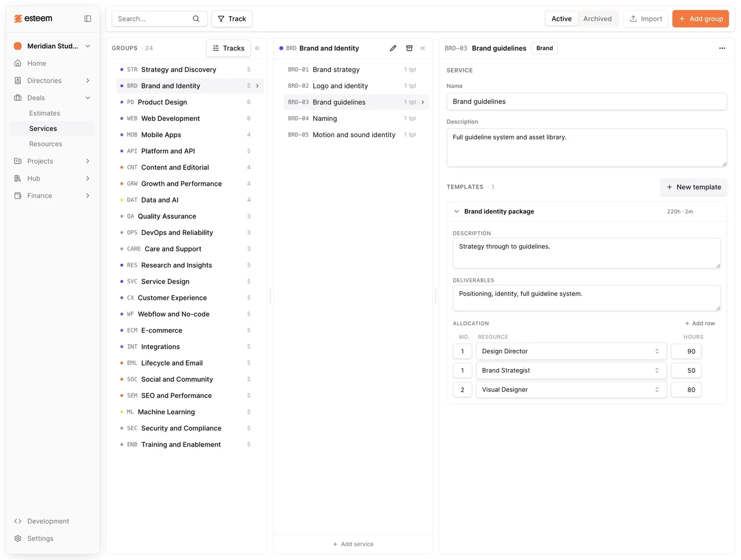
Task: Click the orange dot beside Content and Editorial
Action: coord(122,167)
